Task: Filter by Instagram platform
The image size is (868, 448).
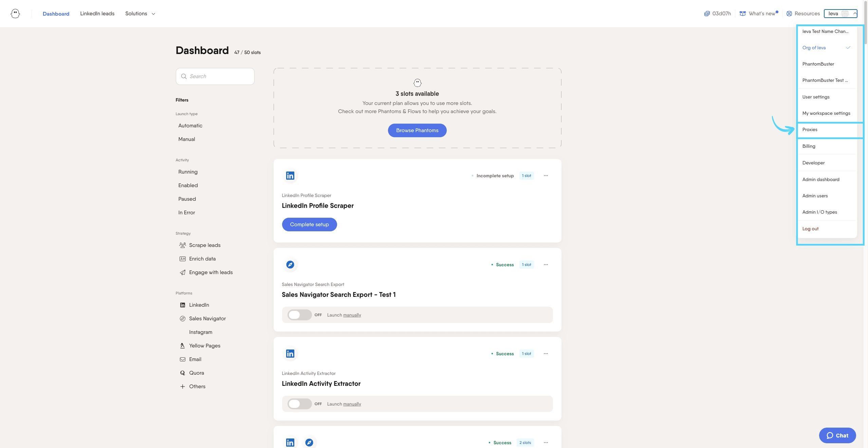Action: [x=201, y=332]
